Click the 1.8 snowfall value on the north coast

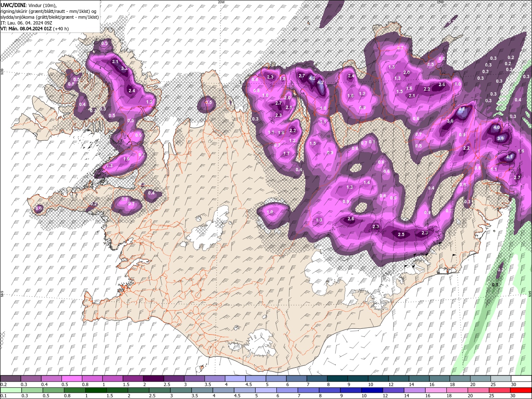tap(283, 79)
